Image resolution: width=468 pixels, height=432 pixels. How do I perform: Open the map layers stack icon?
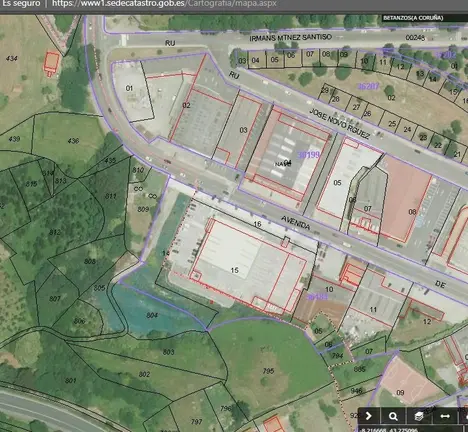[x=419, y=416]
